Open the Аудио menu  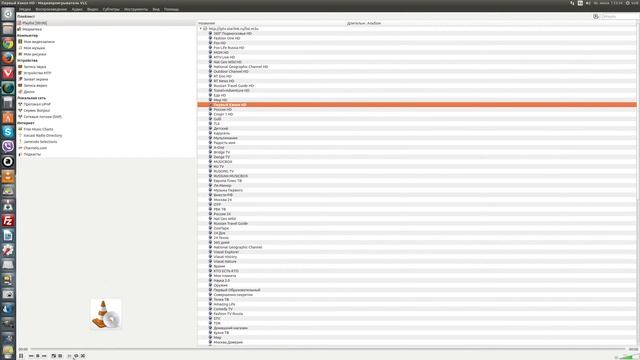[x=77, y=9]
